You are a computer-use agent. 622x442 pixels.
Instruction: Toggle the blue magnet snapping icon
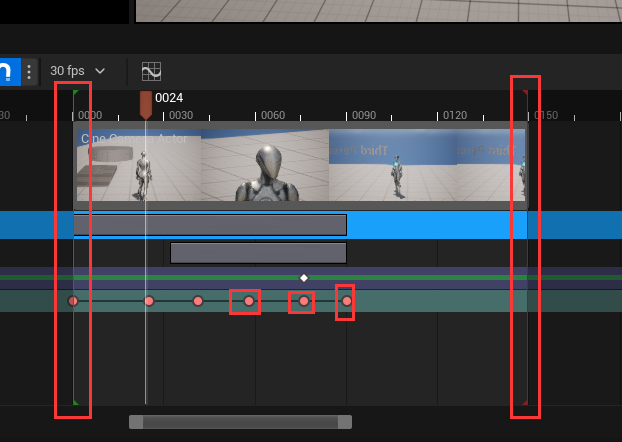point(8,71)
